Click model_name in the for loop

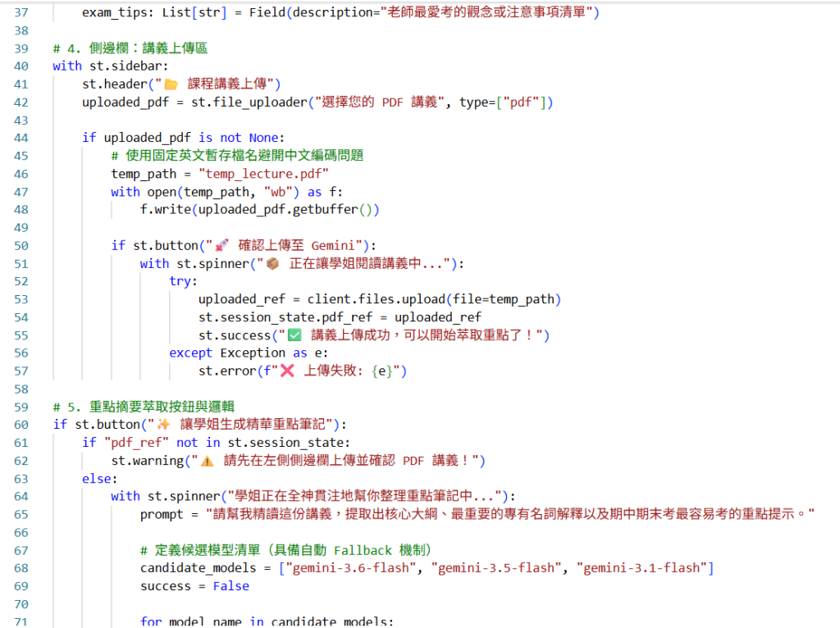point(205,621)
